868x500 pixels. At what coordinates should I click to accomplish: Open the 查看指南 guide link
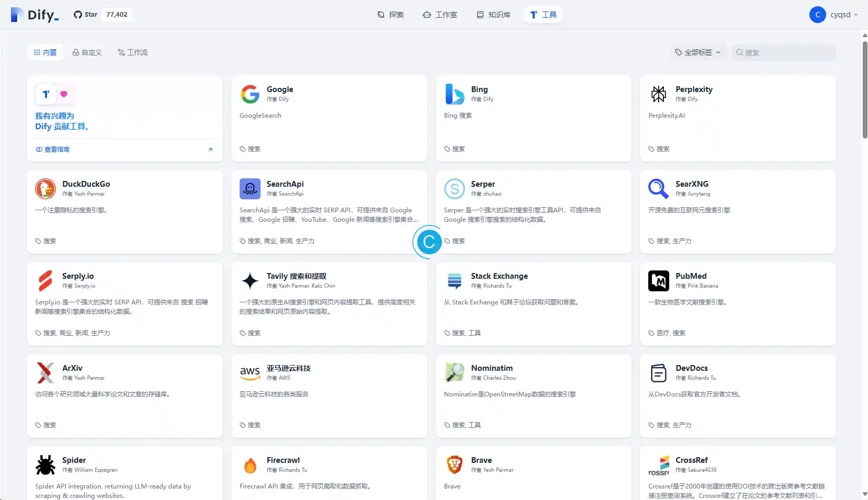(53, 150)
